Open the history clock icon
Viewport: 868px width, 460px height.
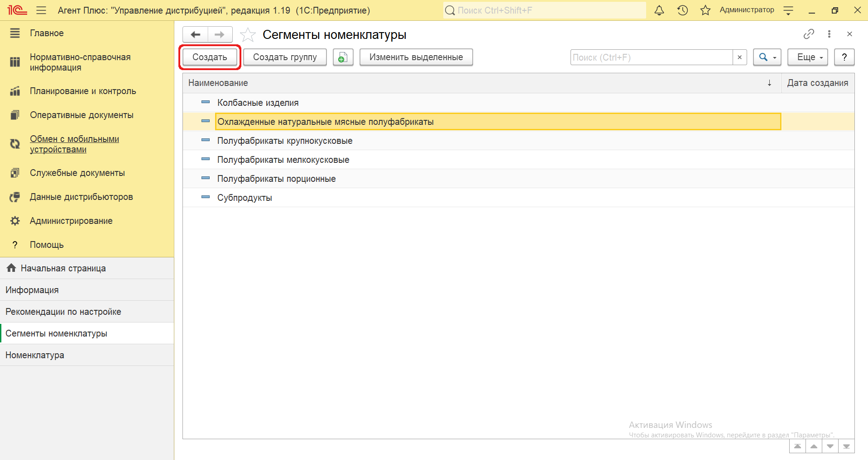682,10
